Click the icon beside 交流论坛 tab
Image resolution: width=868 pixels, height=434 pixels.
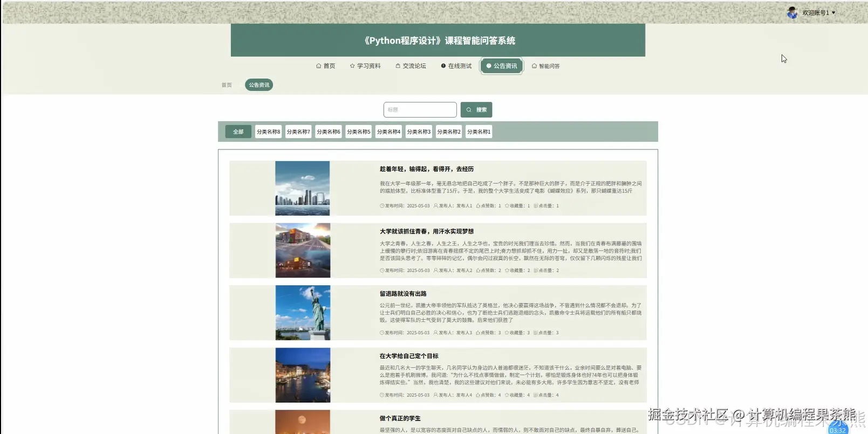pyautogui.click(x=398, y=66)
